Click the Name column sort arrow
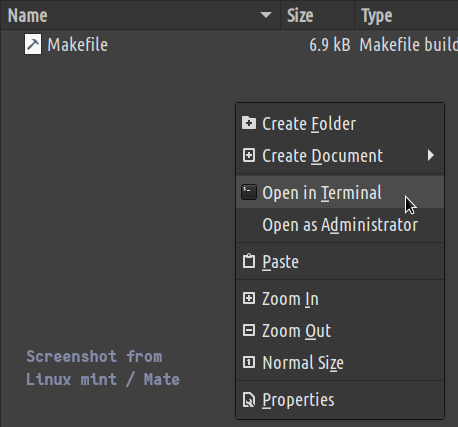The width and height of the screenshot is (458, 427). pyautogui.click(x=266, y=15)
